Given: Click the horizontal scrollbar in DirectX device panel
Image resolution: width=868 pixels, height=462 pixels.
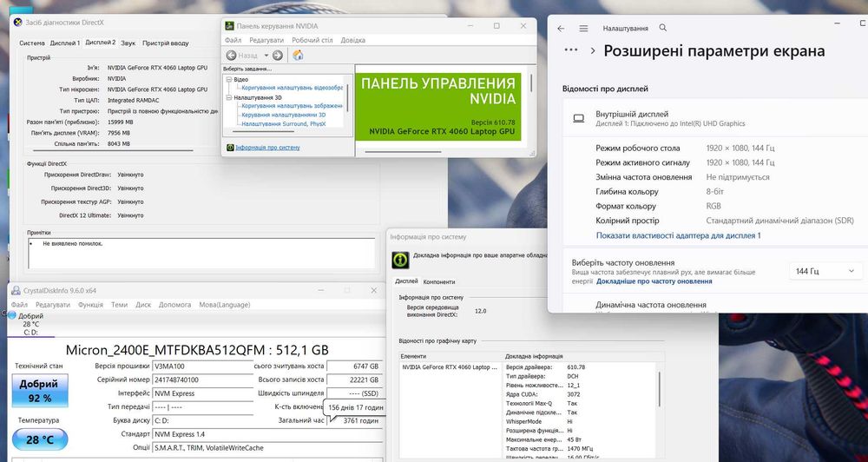Looking at the screenshot, I should pos(113,150).
